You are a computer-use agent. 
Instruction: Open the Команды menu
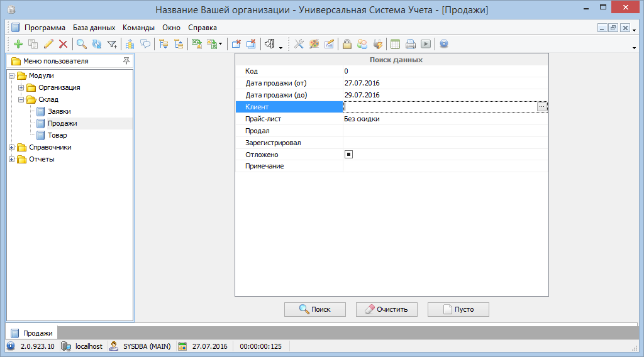pyautogui.click(x=138, y=28)
